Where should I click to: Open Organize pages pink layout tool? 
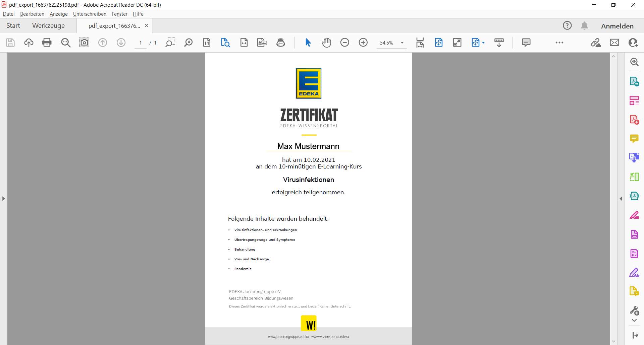634,100
